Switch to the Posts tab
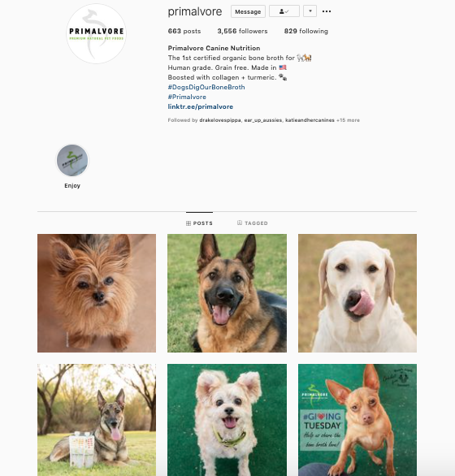The width and height of the screenshot is (455, 476). click(199, 223)
